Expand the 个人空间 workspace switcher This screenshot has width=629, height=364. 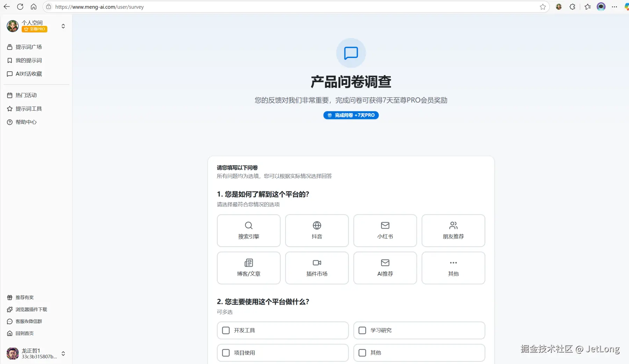click(x=63, y=26)
